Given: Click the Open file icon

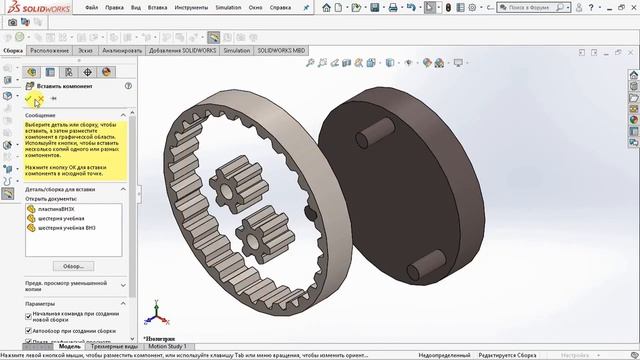Looking at the screenshot, I should point(356,7).
